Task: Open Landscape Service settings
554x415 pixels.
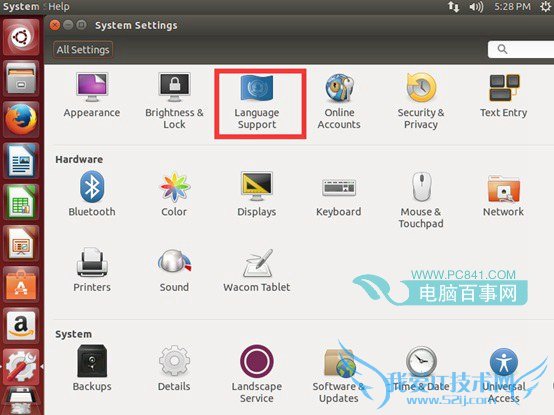Action: 257,374
